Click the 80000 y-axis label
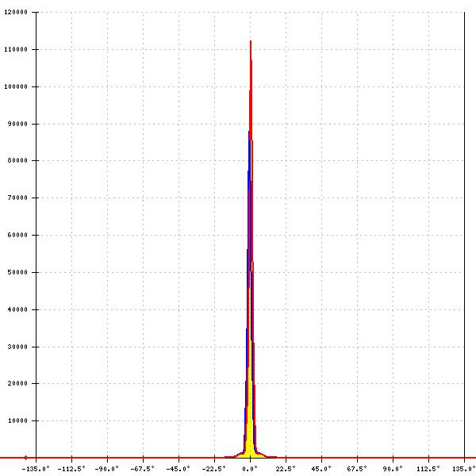 click(x=17, y=160)
